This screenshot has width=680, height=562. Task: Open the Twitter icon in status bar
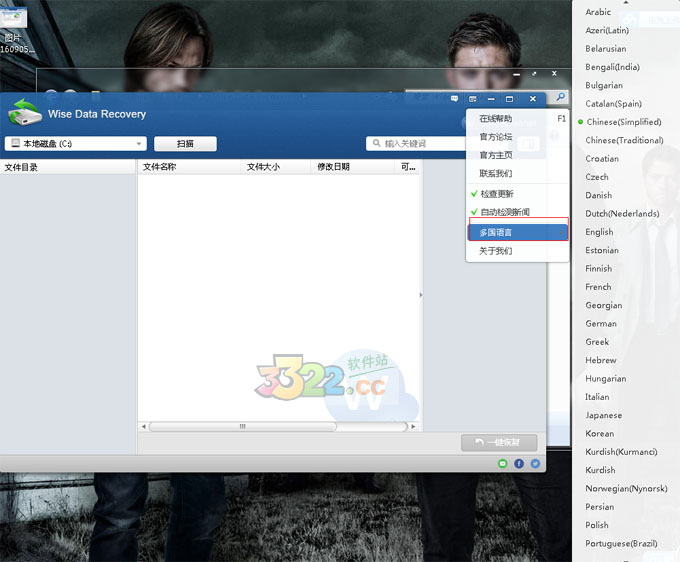pyautogui.click(x=535, y=464)
